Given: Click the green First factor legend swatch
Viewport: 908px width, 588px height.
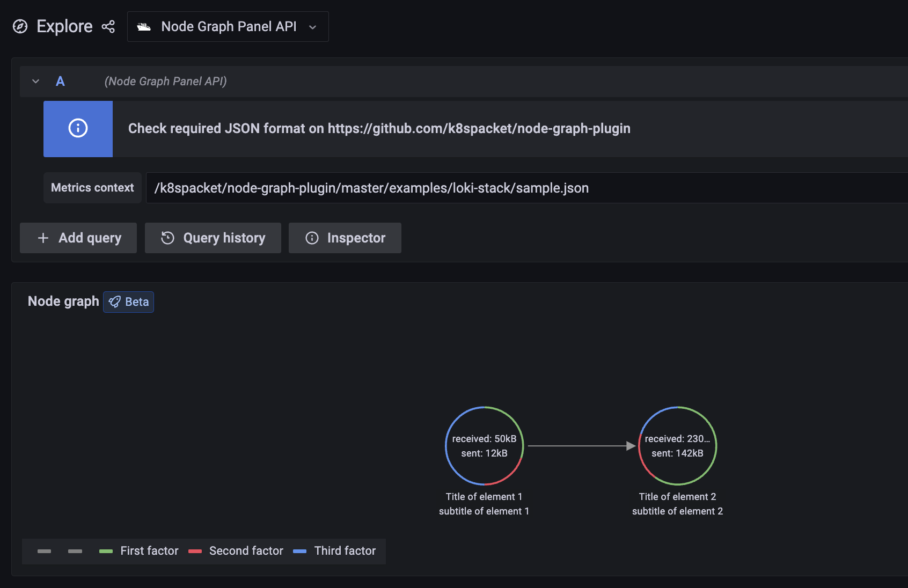Looking at the screenshot, I should (106, 551).
